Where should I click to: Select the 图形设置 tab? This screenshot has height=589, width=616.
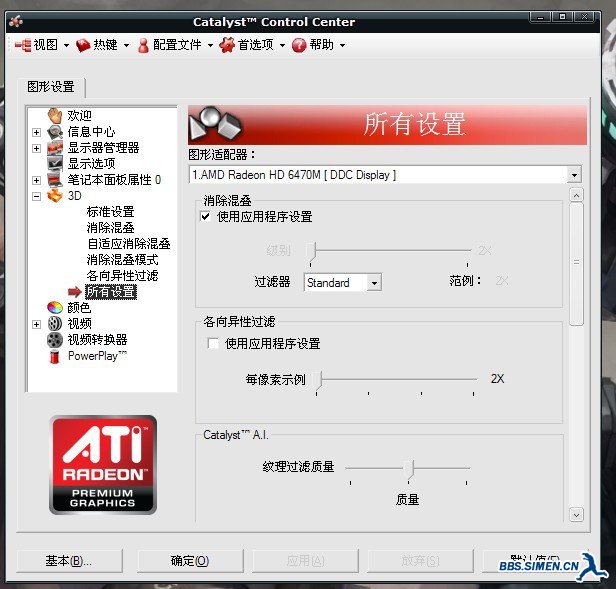(51, 87)
